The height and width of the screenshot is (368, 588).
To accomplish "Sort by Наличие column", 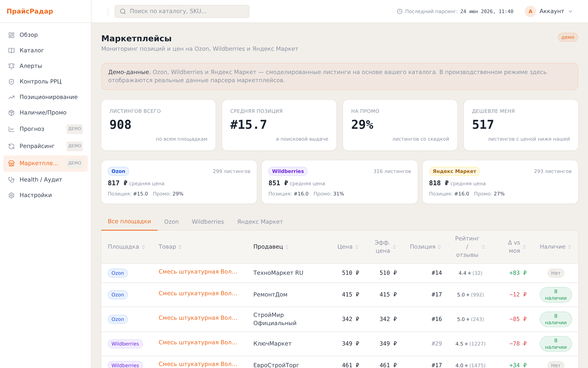I will (556, 247).
